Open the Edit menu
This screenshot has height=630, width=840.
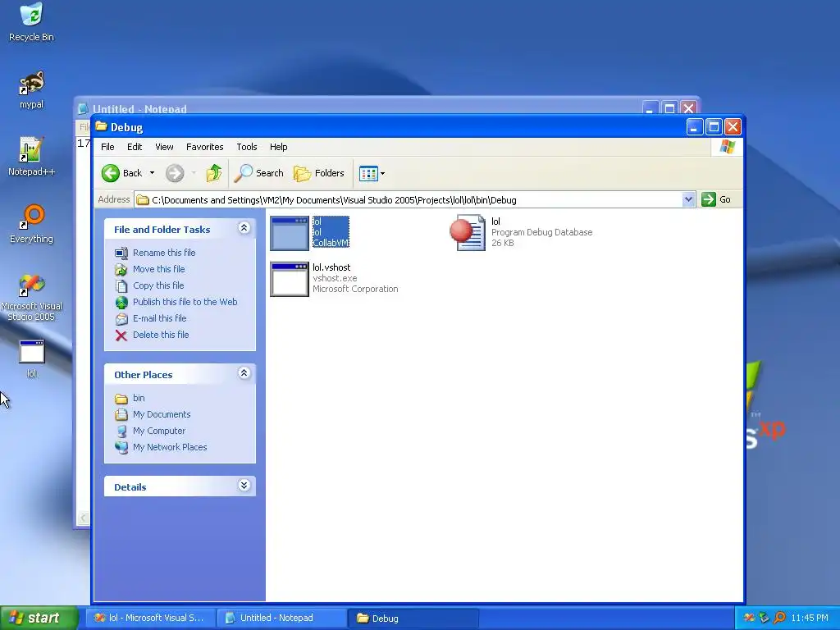pyautogui.click(x=135, y=147)
